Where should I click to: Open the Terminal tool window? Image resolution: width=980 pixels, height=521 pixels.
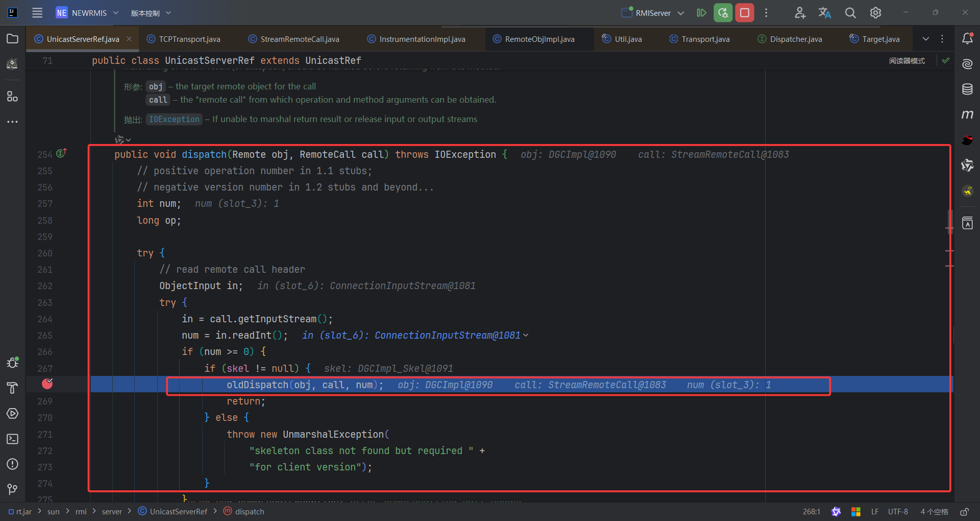pos(13,439)
